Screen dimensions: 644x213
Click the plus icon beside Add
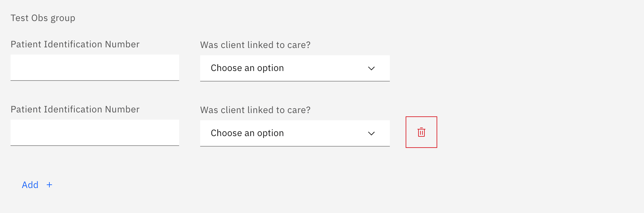[49, 185]
